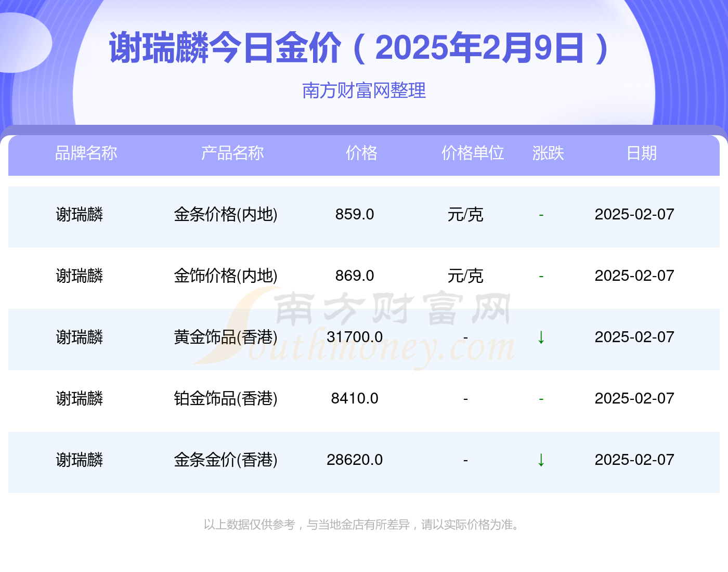The width and height of the screenshot is (728, 572).
Task: Click the date in 黄金饰品(香港) row
Action: click(x=634, y=337)
